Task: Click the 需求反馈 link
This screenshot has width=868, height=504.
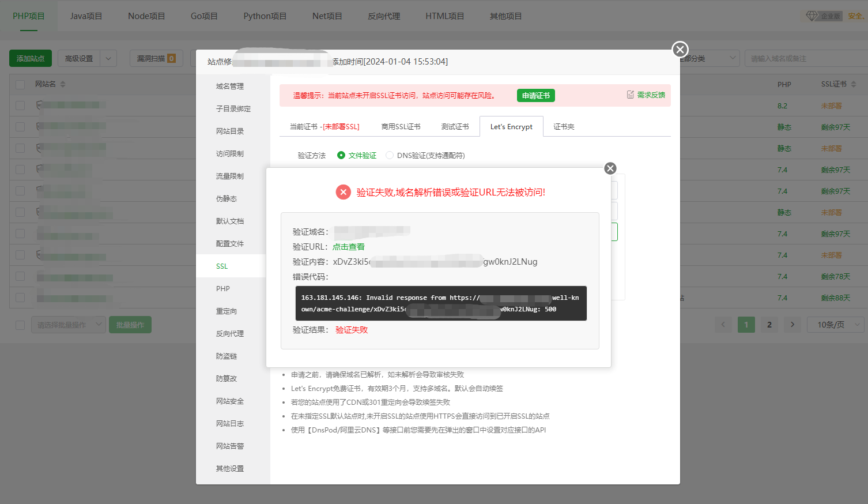Action: [651, 95]
